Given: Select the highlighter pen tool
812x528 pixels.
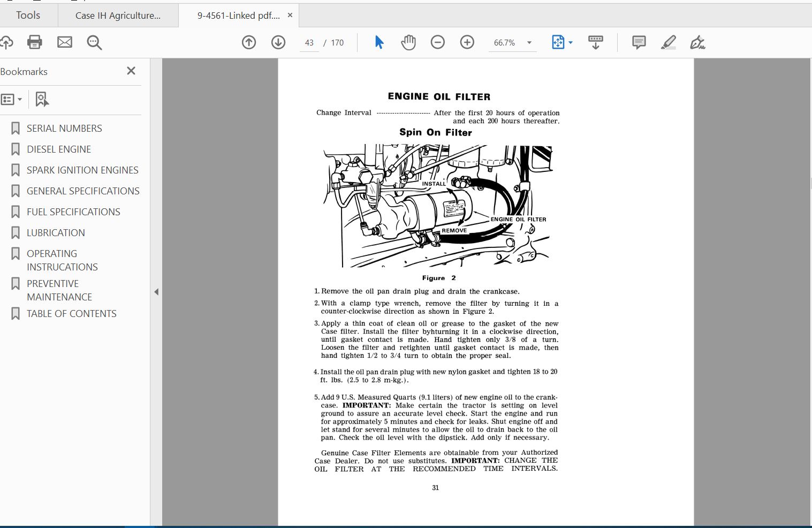Looking at the screenshot, I should pyautogui.click(x=668, y=42).
